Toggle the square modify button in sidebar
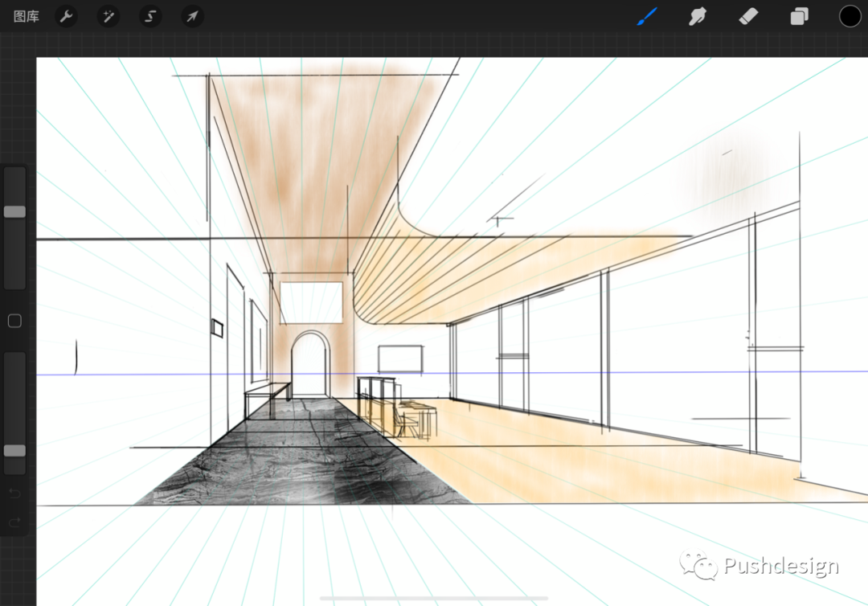Viewport: 868px width, 606px height. [x=14, y=321]
